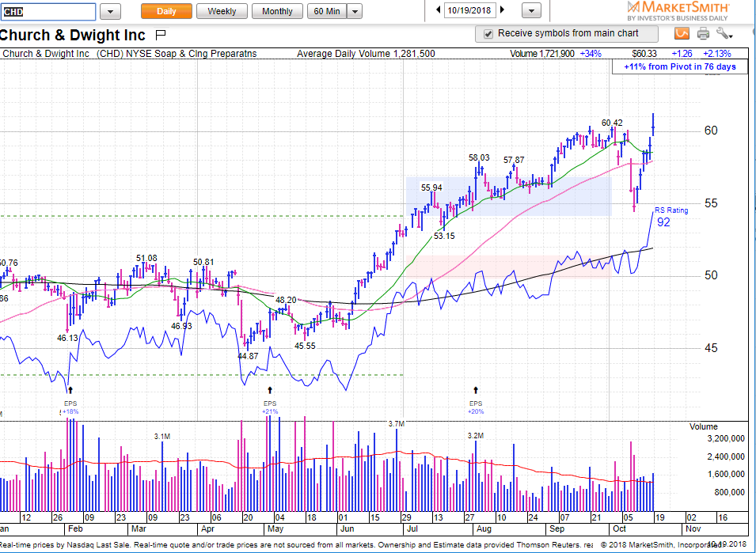The width and height of the screenshot is (756, 553).
Task: Open the wrench settings menu
Action: pos(724,33)
